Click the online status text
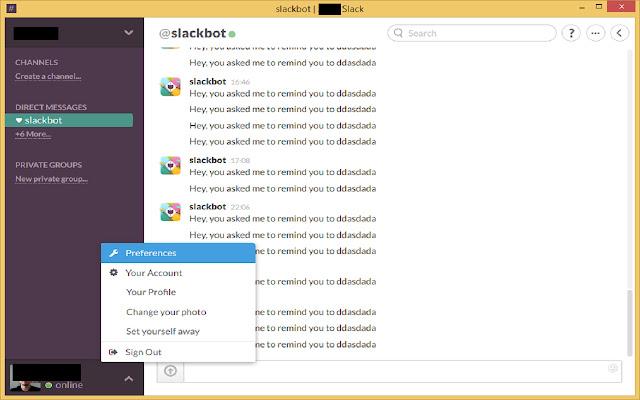Viewport: 640px width, 400px height. coord(69,385)
